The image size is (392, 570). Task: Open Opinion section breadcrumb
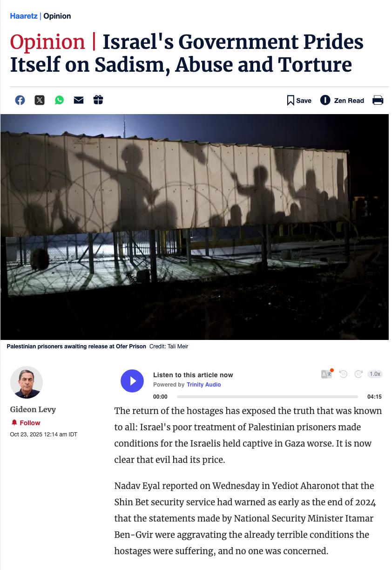[57, 16]
